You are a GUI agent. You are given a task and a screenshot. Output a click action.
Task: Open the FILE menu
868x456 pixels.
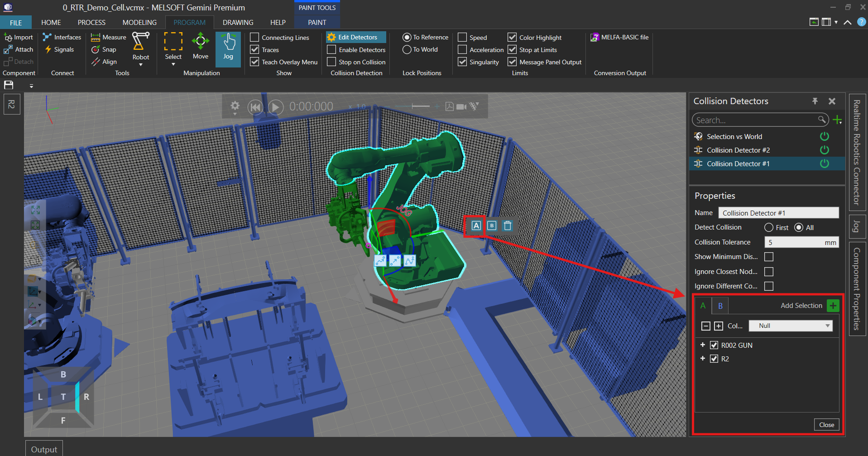pos(16,22)
